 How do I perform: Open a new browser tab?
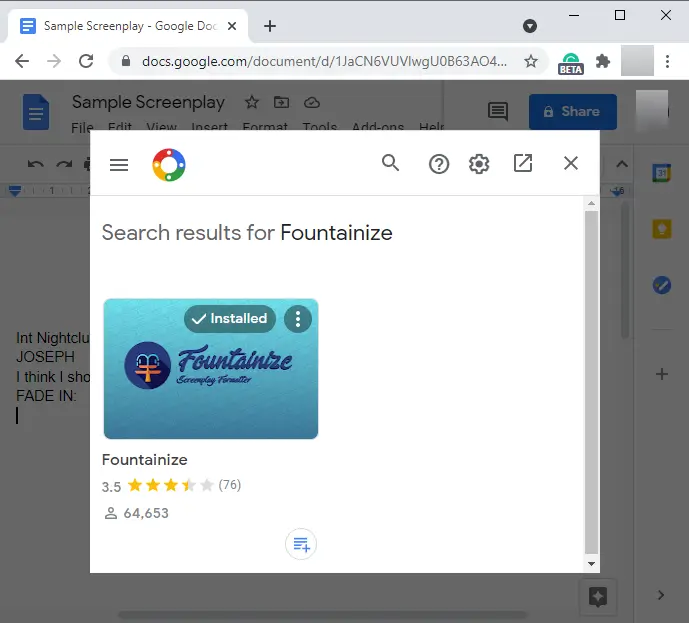(270, 26)
